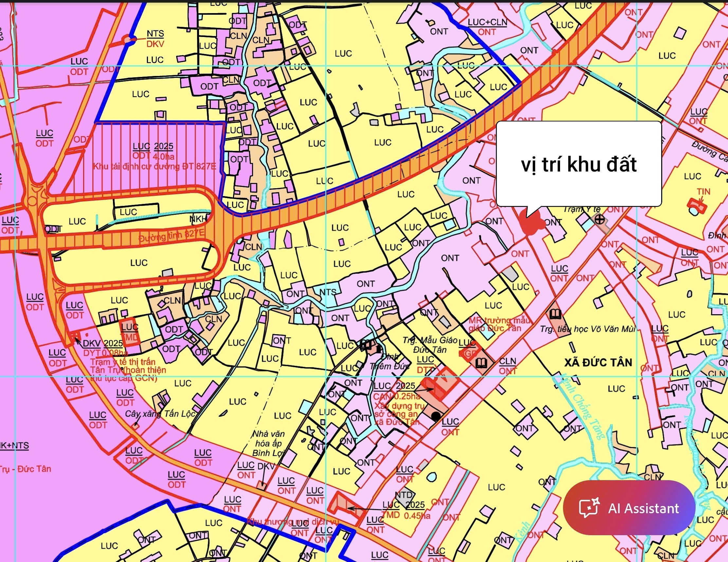The width and height of the screenshot is (728, 562).
Task: Click the AI Assistant sparkle chat icon
Action: tap(589, 508)
